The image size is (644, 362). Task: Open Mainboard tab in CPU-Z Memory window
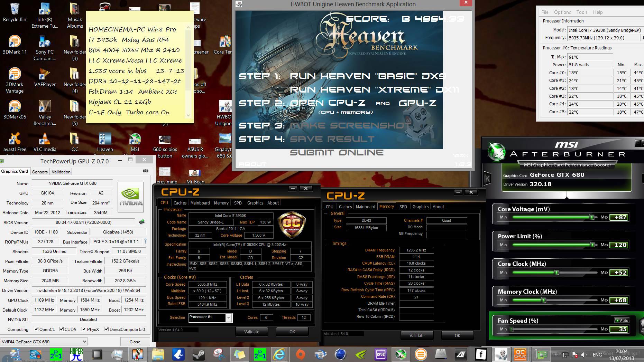(x=365, y=207)
